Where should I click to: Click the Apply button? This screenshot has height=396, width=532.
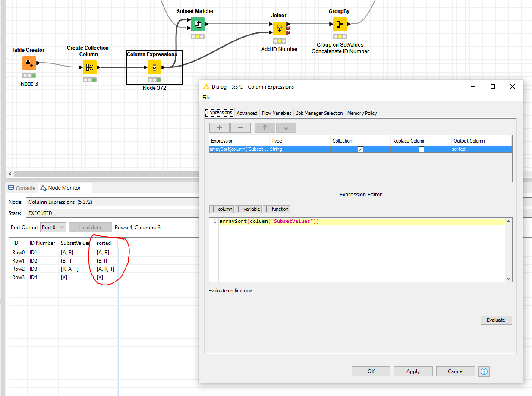point(413,371)
